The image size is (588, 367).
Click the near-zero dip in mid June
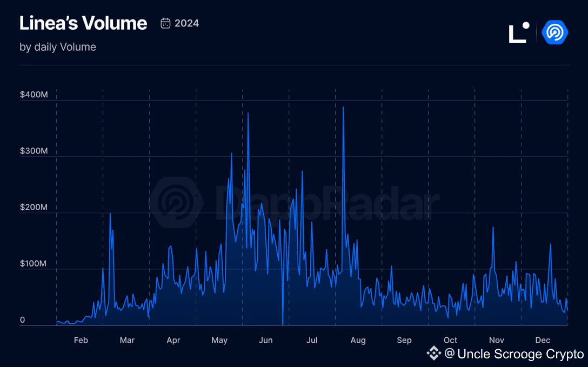pyautogui.click(x=283, y=324)
